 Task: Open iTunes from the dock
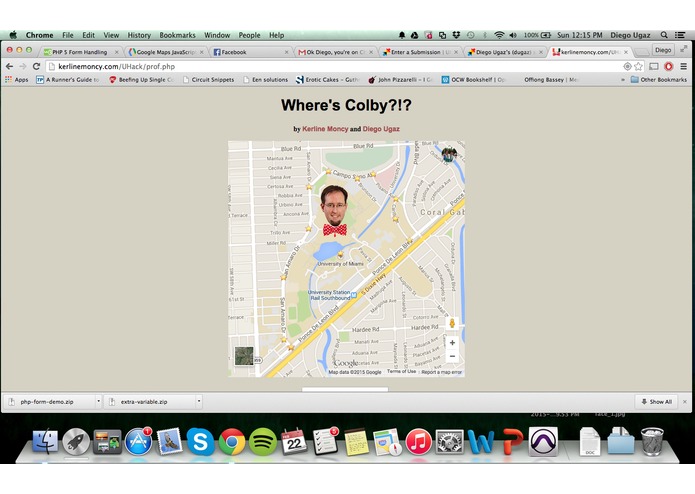[418, 442]
